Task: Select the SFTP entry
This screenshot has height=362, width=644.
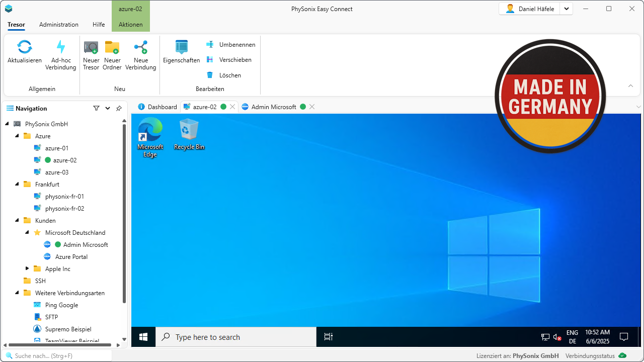Action: [51, 317]
